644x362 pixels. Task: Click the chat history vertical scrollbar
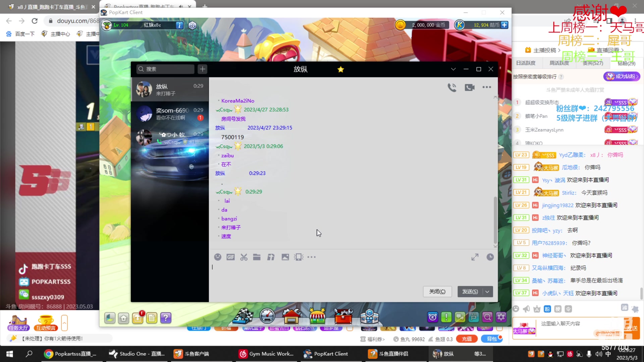(x=495, y=220)
